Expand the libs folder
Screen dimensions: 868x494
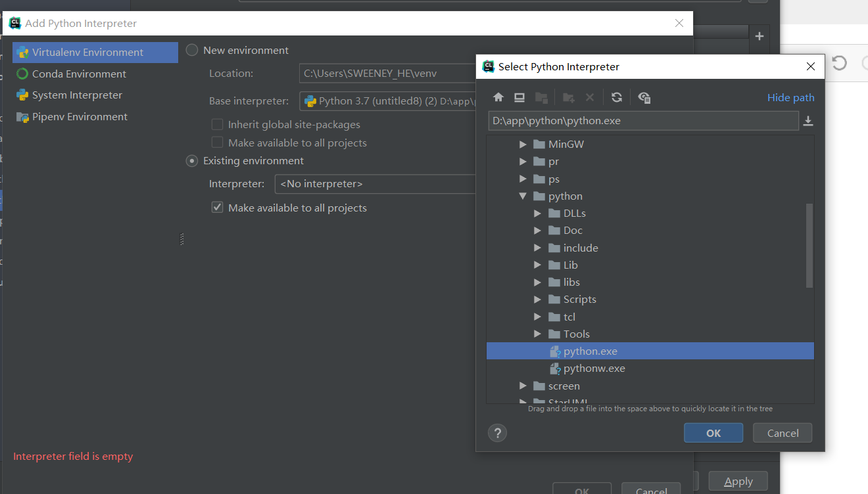[537, 282]
